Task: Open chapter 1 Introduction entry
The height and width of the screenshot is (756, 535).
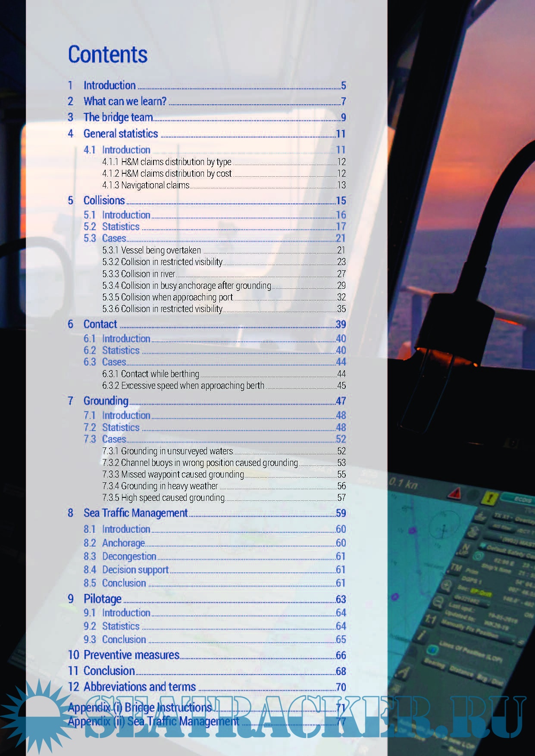Action: (x=110, y=85)
